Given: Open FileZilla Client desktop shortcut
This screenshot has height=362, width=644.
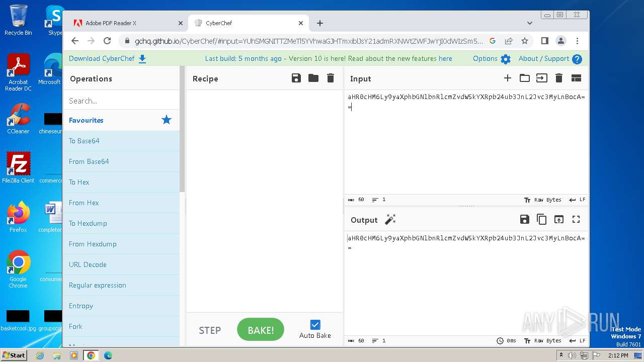Looking at the screenshot, I should click(x=18, y=168).
